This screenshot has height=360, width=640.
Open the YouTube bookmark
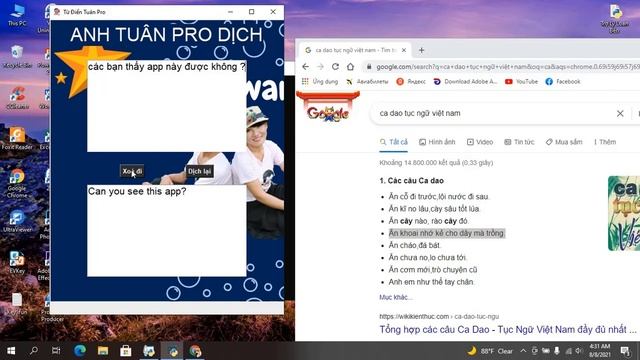coord(521,82)
